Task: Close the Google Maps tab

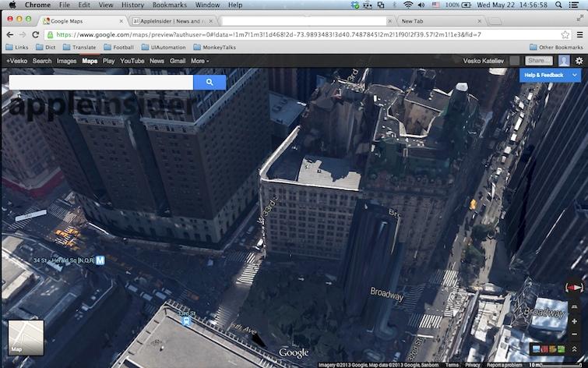Action: pyautogui.click(x=121, y=21)
